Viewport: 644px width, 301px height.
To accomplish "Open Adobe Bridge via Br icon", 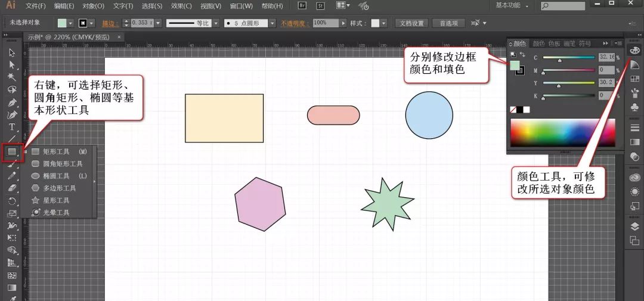I will 302,6.
